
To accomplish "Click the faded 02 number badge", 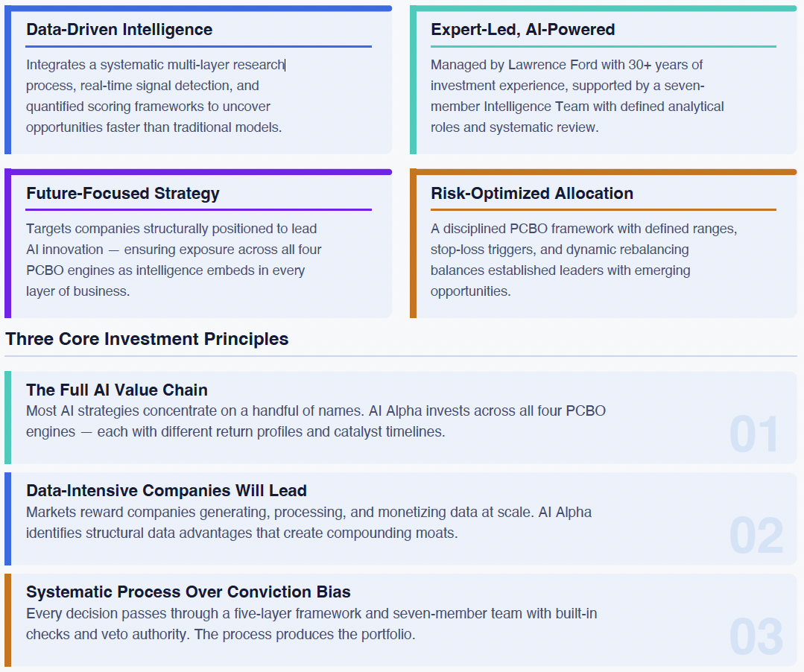I will [756, 536].
